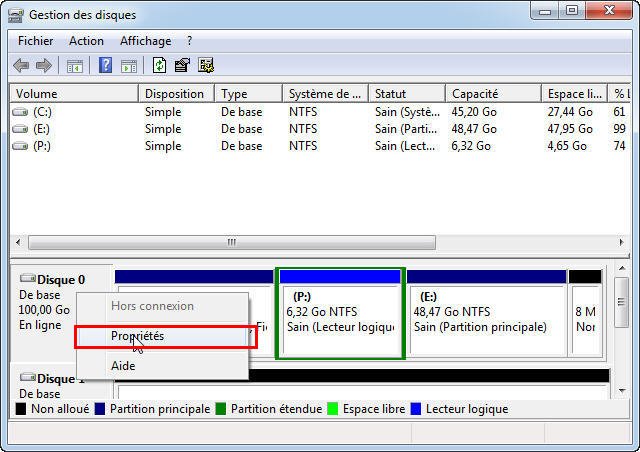The width and height of the screenshot is (640, 452).
Task: Click the disk pane scrollbar up arrow
Action: click(622, 269)
